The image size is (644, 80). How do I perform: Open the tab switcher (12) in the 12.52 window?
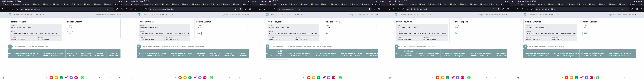point(637,9)
